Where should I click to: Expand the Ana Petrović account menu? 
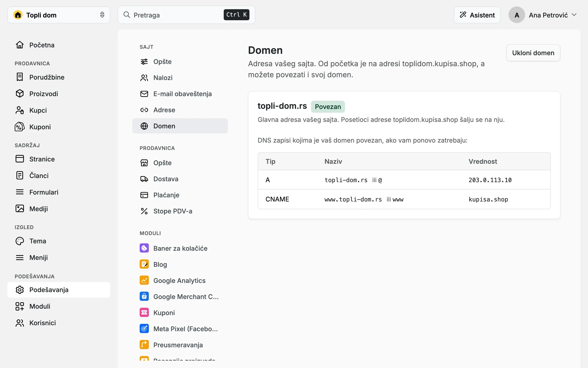[543, 15]
